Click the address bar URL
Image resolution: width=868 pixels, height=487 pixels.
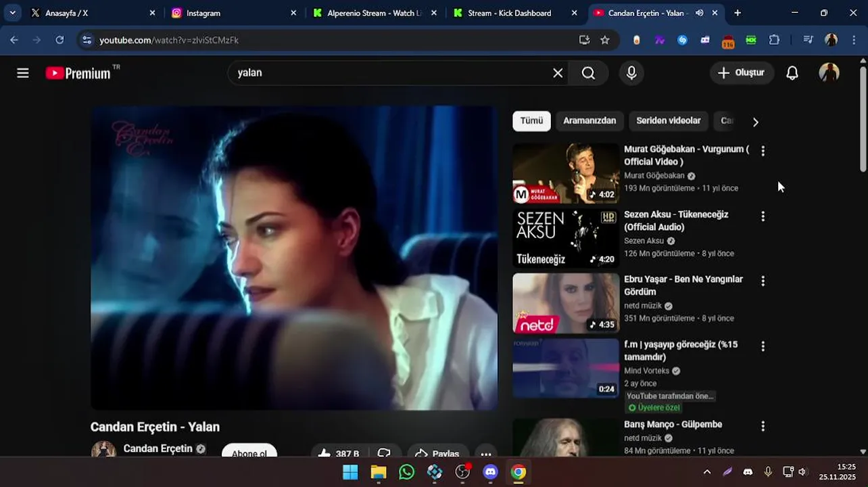tap(169, 40)
